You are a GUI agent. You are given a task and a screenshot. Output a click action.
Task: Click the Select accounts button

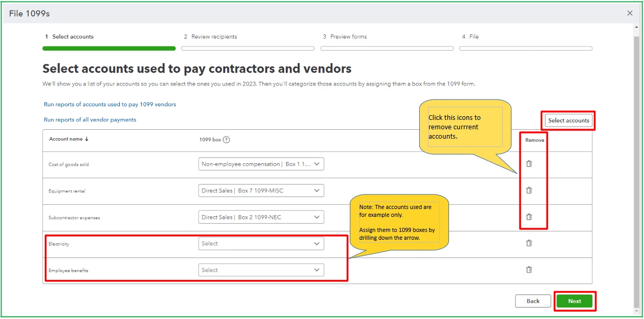pyautogui.click(x=568, y=120)
